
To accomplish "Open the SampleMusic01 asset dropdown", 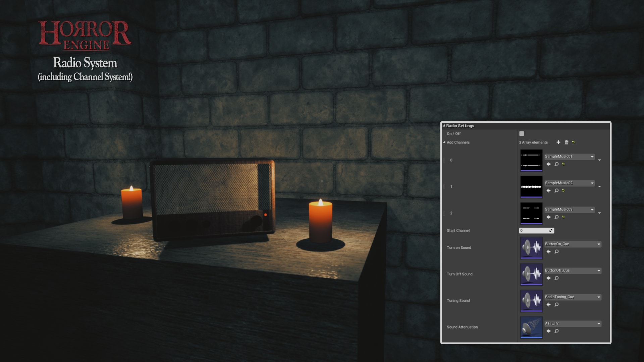I will 569,157.
